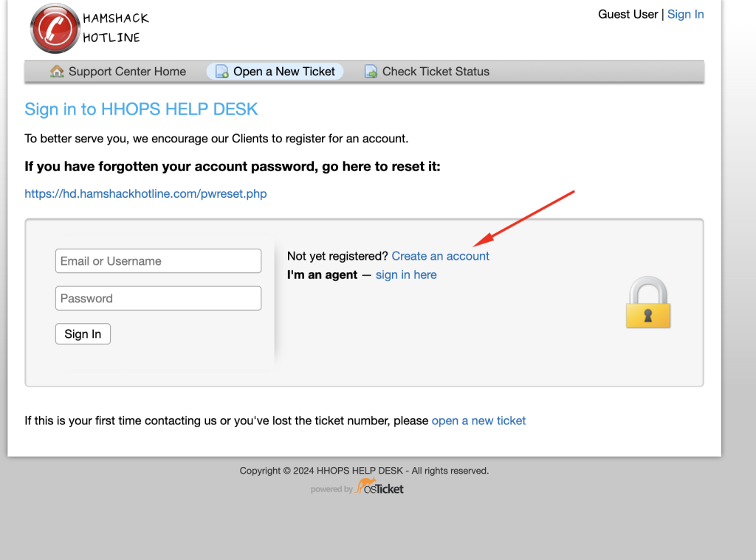This screenshot has height=560, width=756.
Task: Click into the Password field
Action: 158,298
